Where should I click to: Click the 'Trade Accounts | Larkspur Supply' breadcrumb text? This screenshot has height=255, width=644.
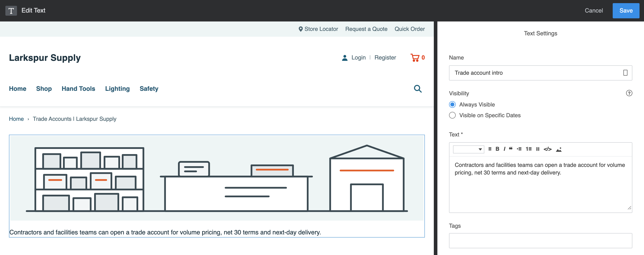pyautogui.click(x=74, y=119)
